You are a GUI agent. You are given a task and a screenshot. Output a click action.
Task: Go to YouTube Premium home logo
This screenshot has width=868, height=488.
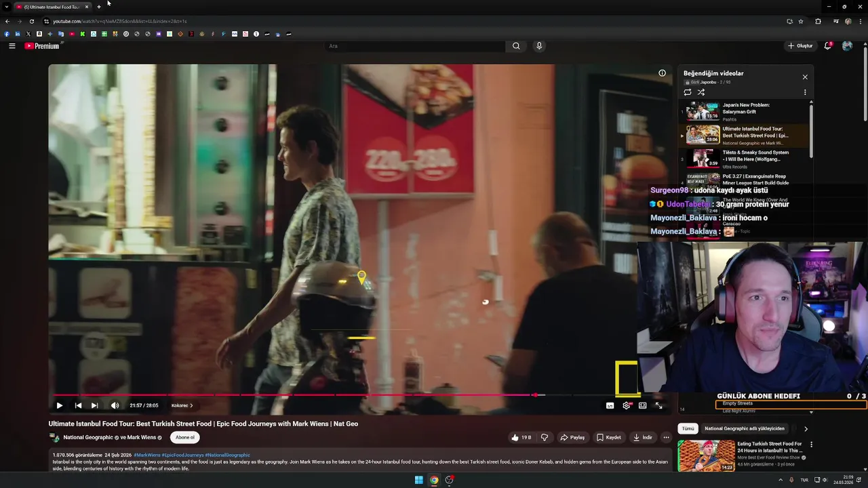(x=42, y=46)
